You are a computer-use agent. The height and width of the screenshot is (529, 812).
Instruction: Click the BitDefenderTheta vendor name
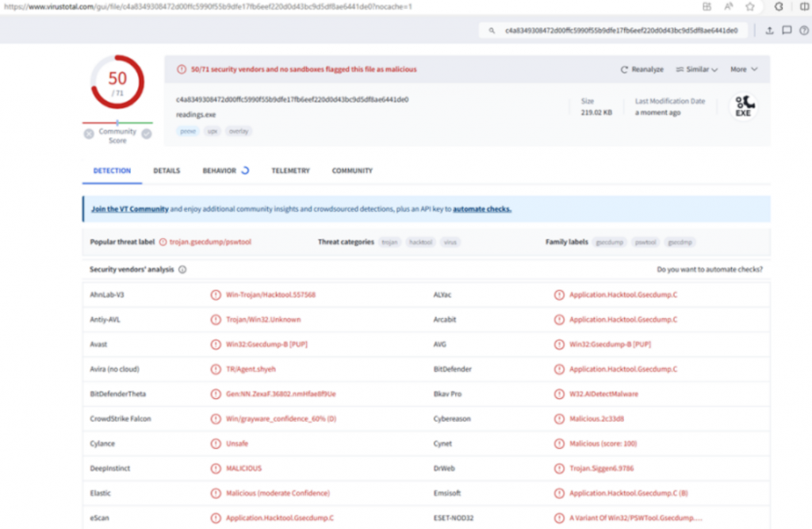(x=118, y=394)
